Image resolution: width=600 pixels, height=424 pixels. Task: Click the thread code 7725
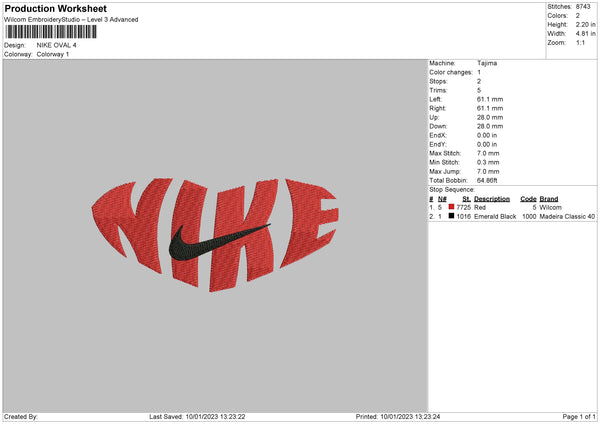click(x=463, y=208)
